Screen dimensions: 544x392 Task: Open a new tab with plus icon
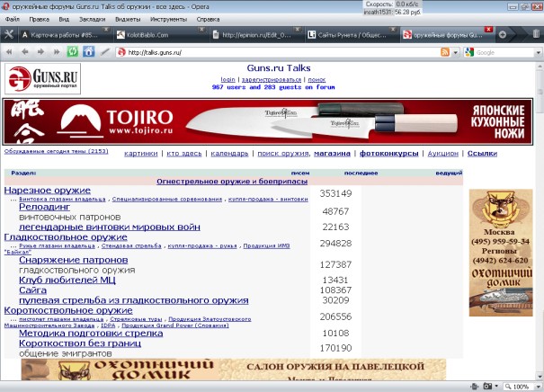[x=503, y=34]
